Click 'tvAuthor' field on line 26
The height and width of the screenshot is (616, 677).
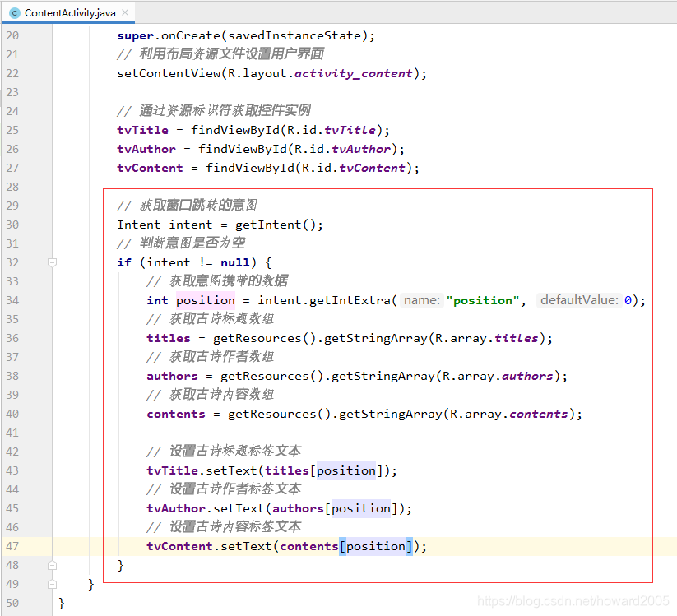point(146,149)
